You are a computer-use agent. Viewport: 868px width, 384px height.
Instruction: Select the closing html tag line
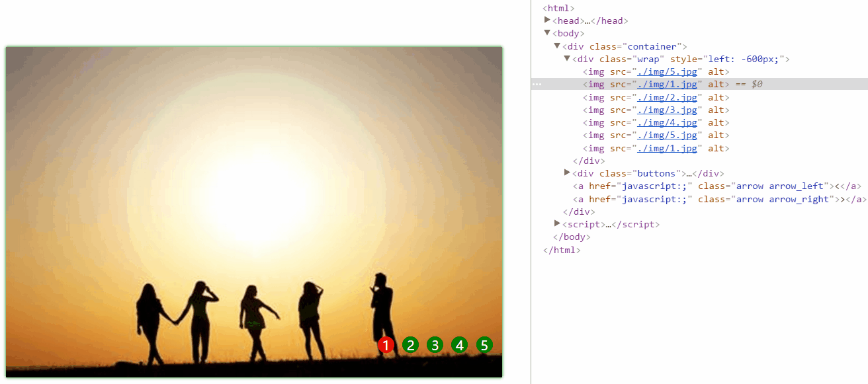point(562,250)
